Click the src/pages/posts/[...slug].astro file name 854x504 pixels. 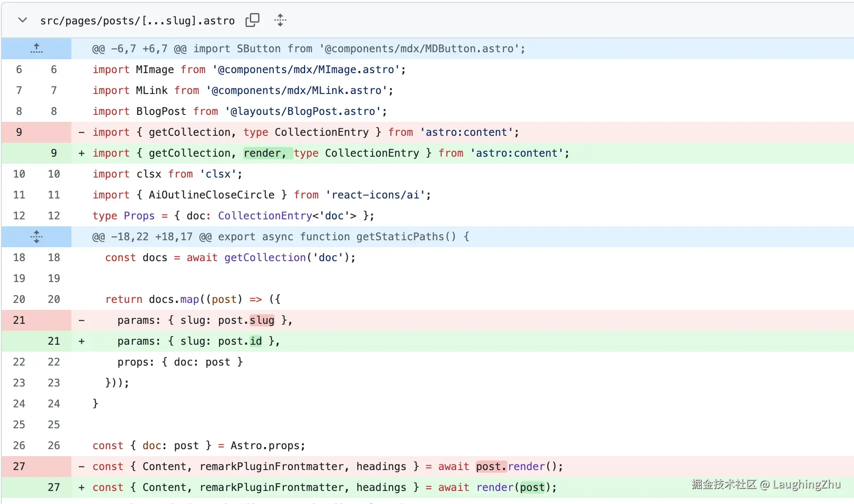click(137, 20)
